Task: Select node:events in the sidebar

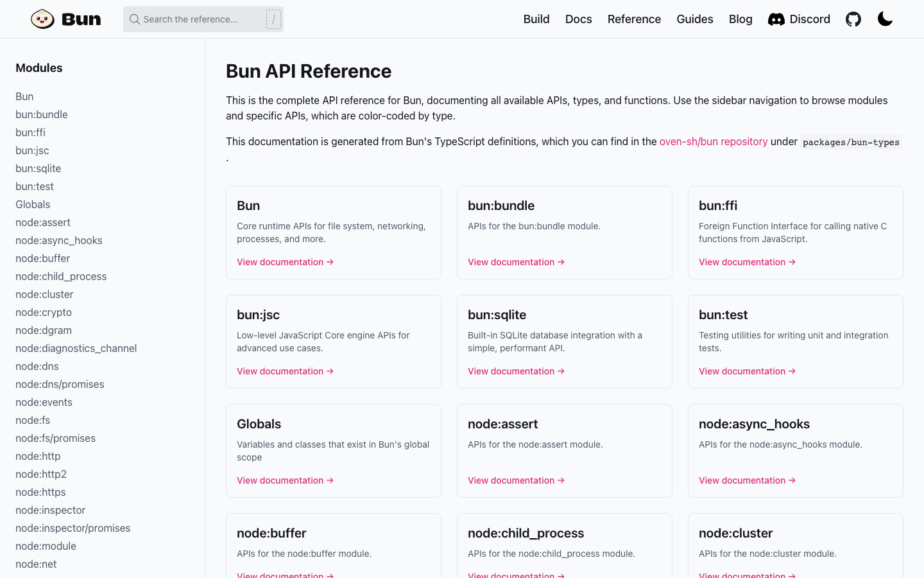Action: coord(44,402)
